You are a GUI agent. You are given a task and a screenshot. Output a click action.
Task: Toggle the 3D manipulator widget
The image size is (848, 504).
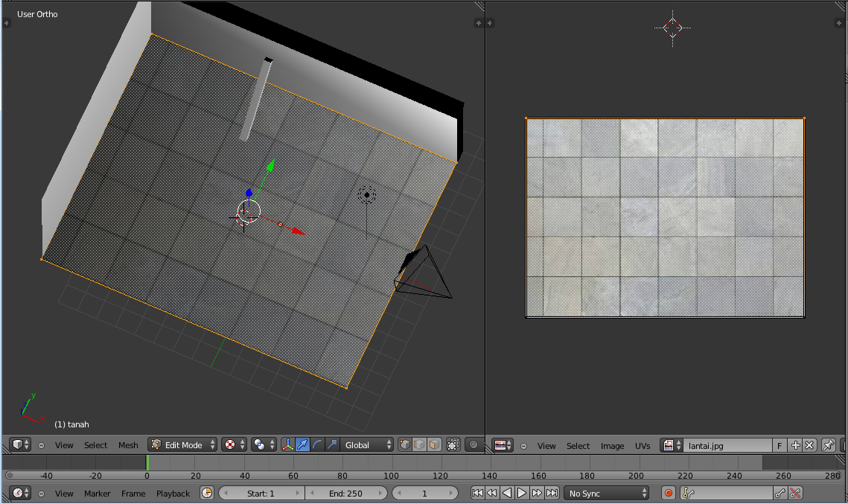287,444
